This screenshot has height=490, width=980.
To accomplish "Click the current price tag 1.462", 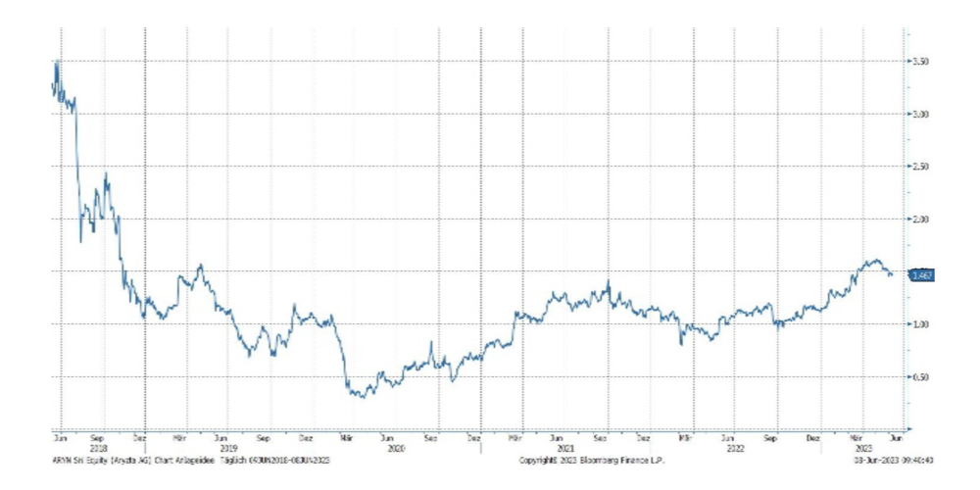I will 923,275.
